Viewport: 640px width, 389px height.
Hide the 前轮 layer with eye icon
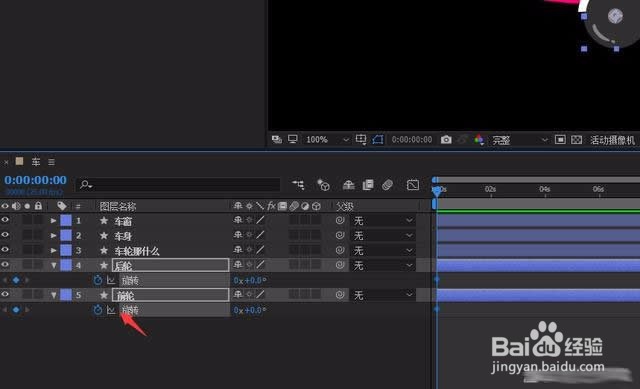point(5,294)
